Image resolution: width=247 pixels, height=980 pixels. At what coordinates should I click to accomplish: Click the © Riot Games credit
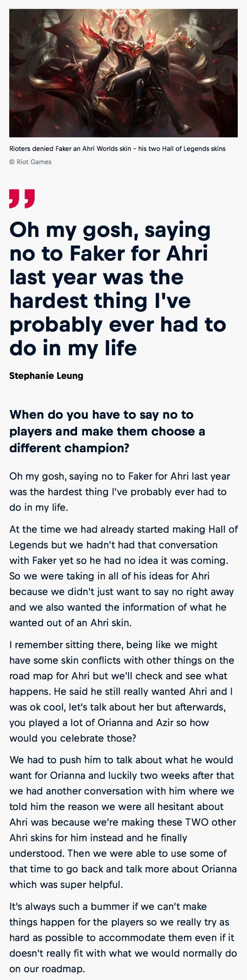pyautogui.click(x=30, y=162)
